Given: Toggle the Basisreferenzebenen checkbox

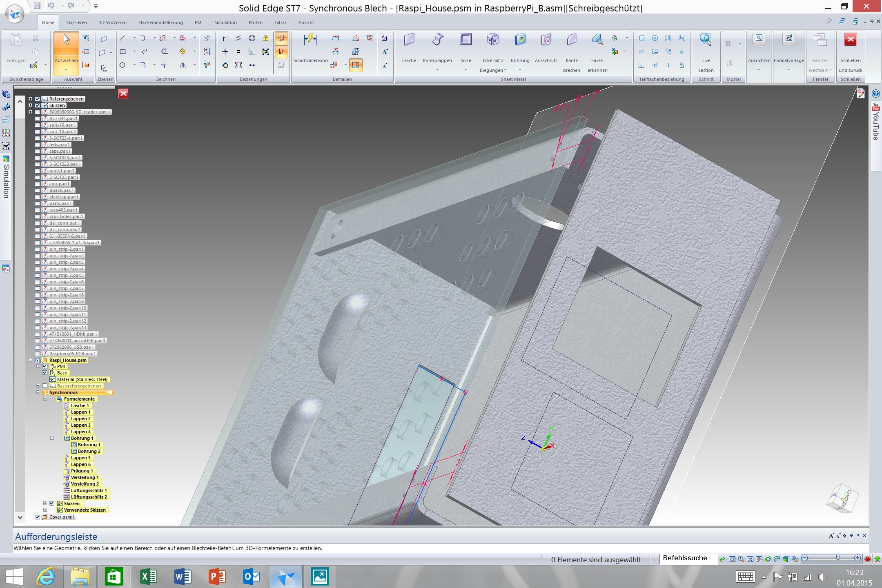Looking at the screenshot, I should (x=45, y=386).
